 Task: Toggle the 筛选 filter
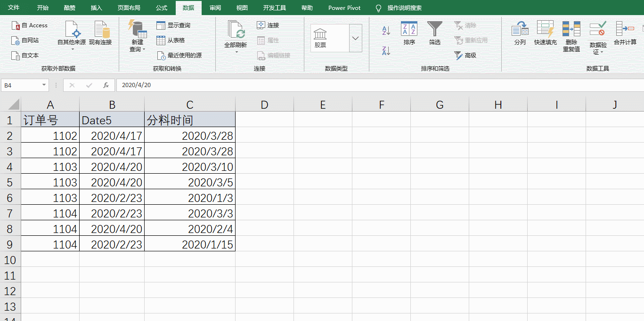click(435, 33)
